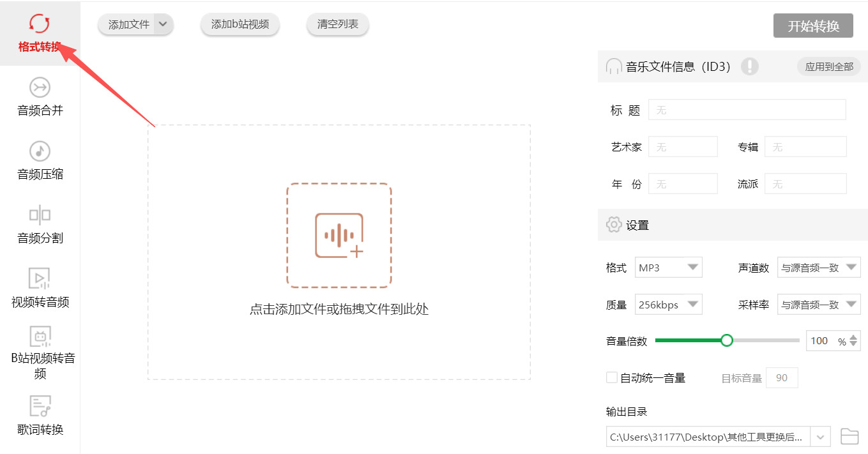Click the 年份 input field
The width and height of the screenshot is (868, 454).
(x=683, y=184)
